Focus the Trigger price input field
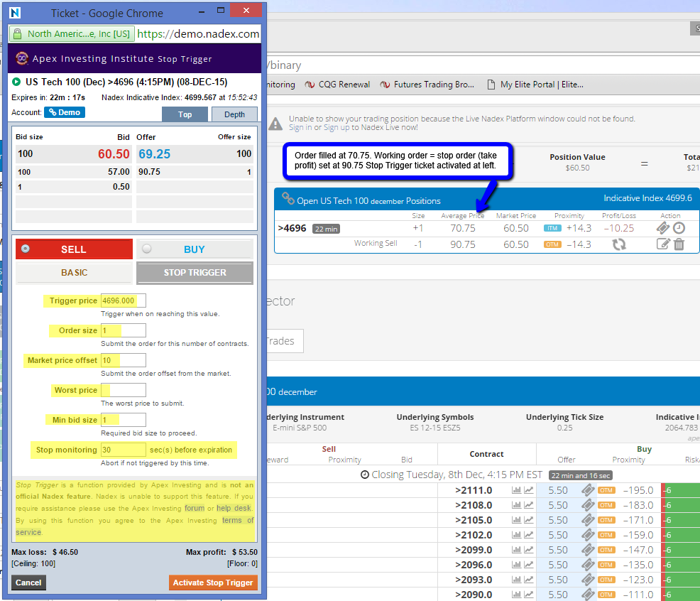The width and height of the screenshot is (700, 601). 124,300
